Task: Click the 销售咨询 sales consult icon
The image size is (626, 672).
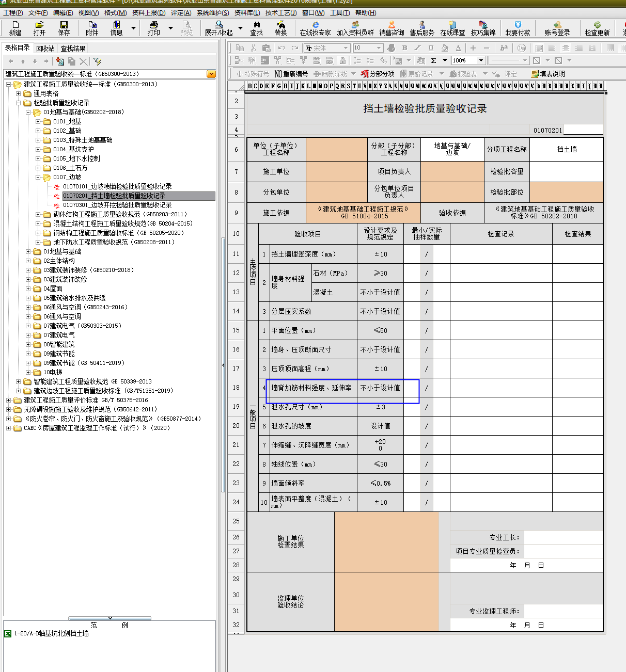Action: tap(392, 28)
